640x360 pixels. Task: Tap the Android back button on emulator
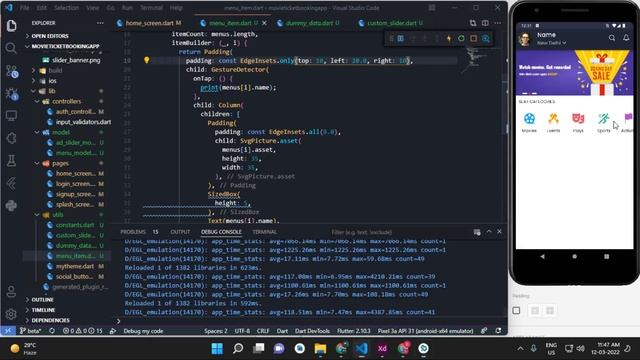(x=542, y=256)
